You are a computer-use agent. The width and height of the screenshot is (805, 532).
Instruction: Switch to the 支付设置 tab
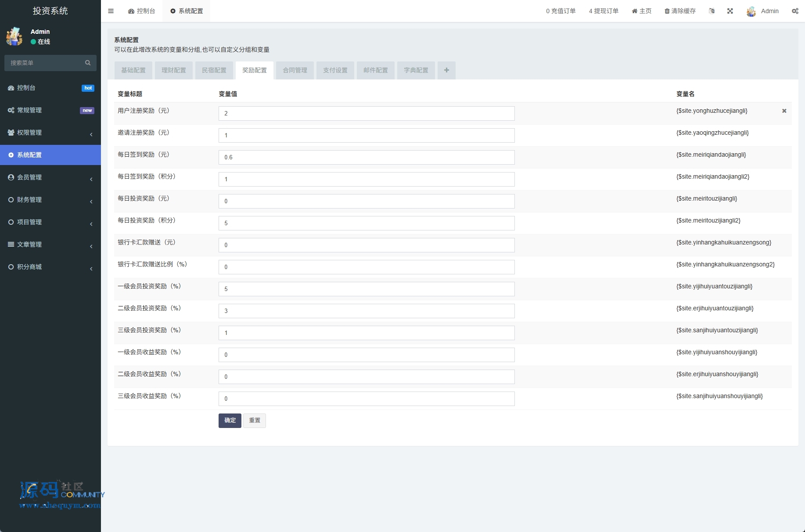[x=335, y=70]
